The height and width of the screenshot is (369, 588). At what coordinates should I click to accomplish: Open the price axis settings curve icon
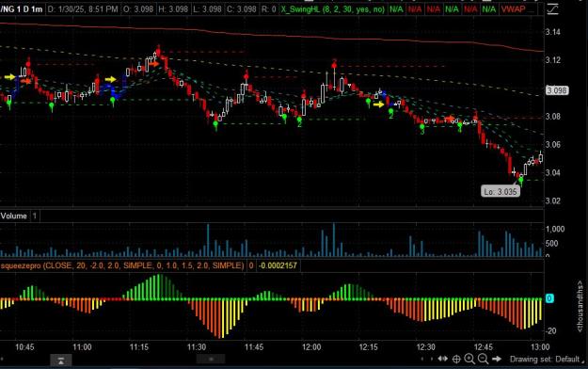click(553, 8)
